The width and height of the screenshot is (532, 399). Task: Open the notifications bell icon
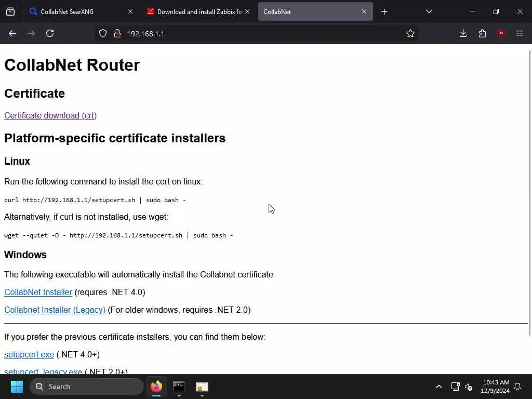coord(517,387)
